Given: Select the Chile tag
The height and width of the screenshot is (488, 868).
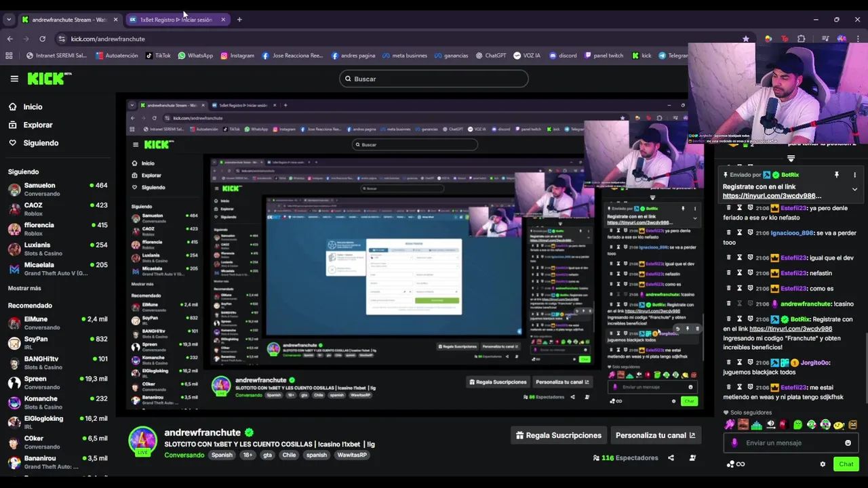Looking at the screenshot, I should point(289,455).
